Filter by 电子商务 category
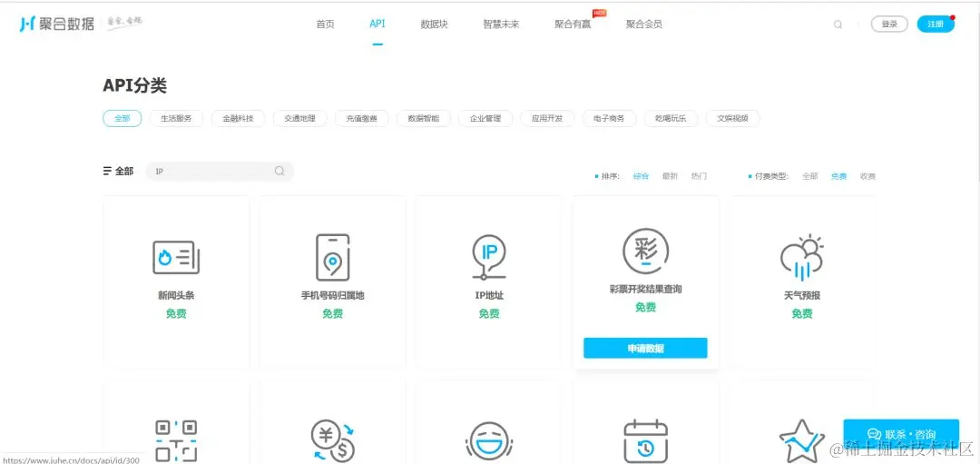The image size is (980, 464). pyautogui.click(x=610, y=118)
